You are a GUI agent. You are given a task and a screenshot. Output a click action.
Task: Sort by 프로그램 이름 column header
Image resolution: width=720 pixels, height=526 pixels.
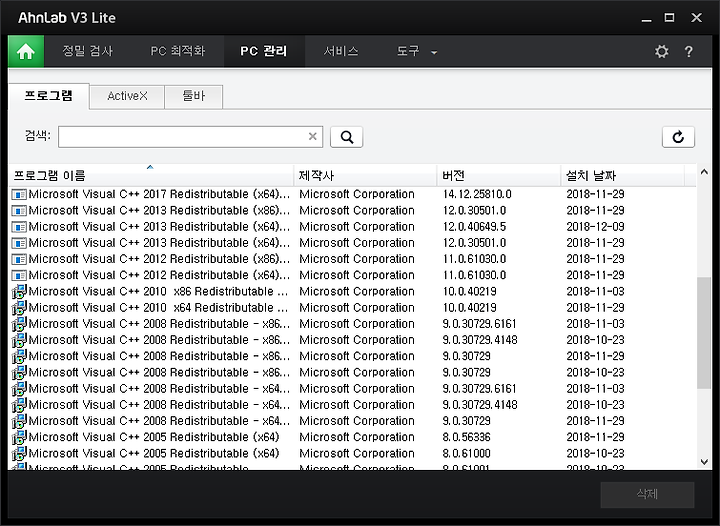151,175
